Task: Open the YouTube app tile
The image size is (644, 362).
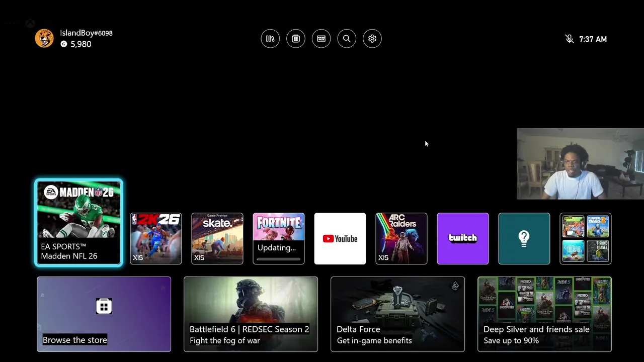Action: pos(340,238)
